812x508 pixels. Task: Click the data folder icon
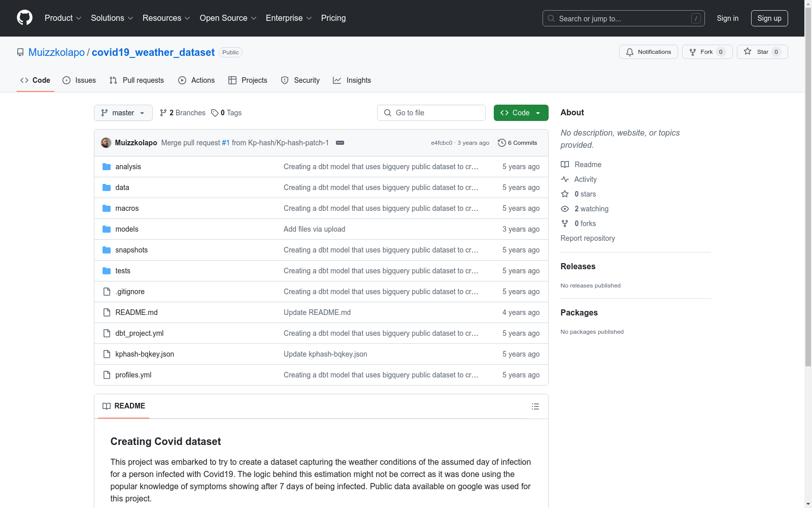(107, 187)
